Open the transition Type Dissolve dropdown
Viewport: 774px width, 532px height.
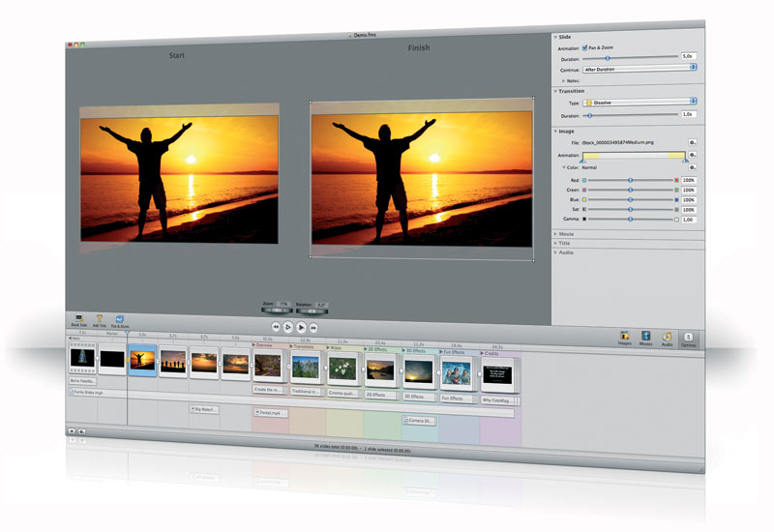[640, 102]
